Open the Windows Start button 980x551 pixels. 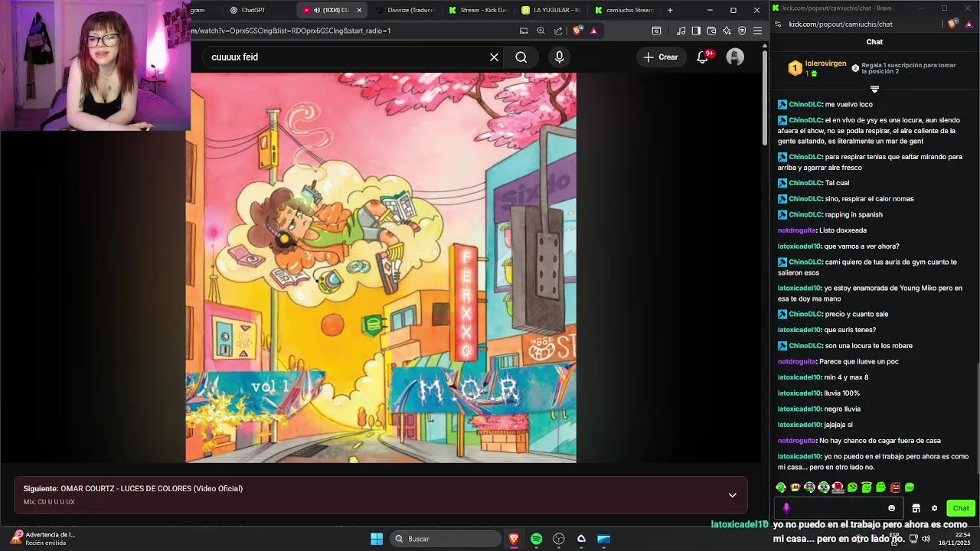(377, 539)
